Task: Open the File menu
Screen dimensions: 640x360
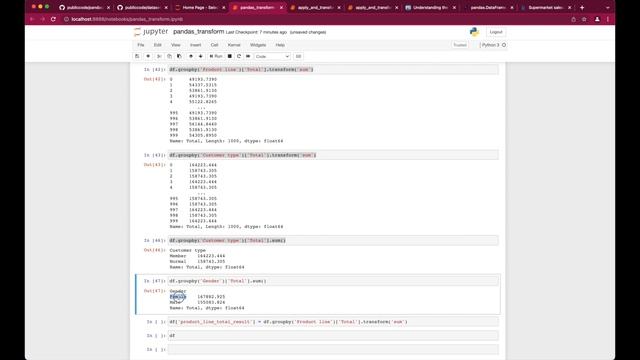Action: [x=141, y=45]
